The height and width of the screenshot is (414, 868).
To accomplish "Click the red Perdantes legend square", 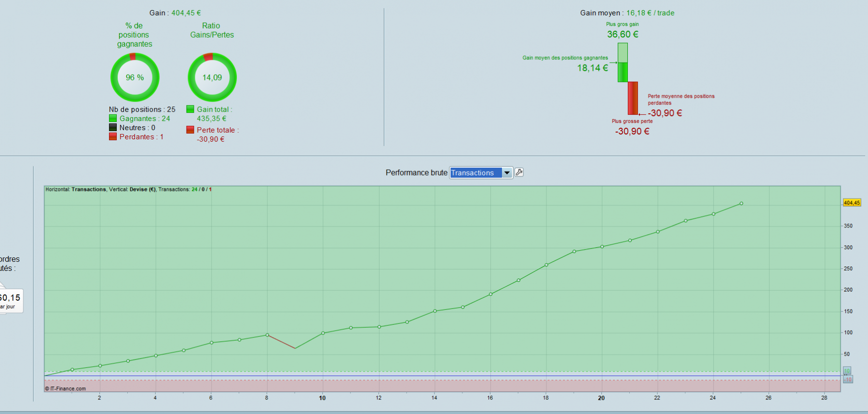I will tap(113, 136).
